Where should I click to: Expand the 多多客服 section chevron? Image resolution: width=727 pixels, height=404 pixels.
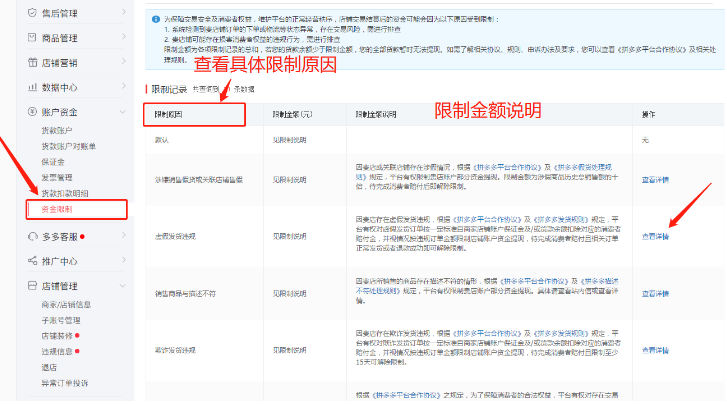[123, 236]
